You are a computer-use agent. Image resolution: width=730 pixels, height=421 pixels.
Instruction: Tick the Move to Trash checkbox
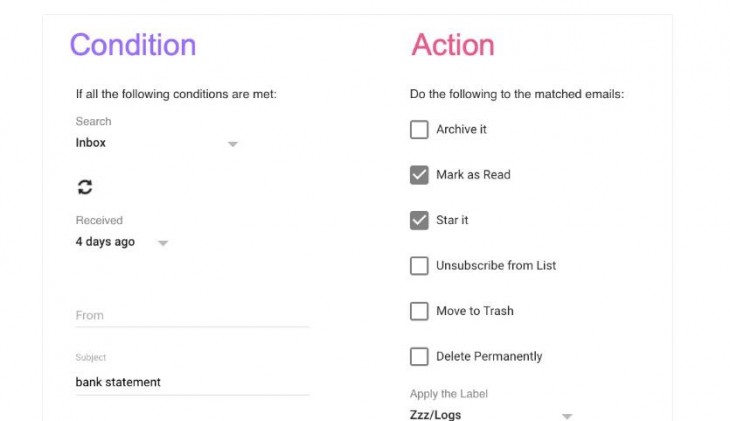(419, 311)
